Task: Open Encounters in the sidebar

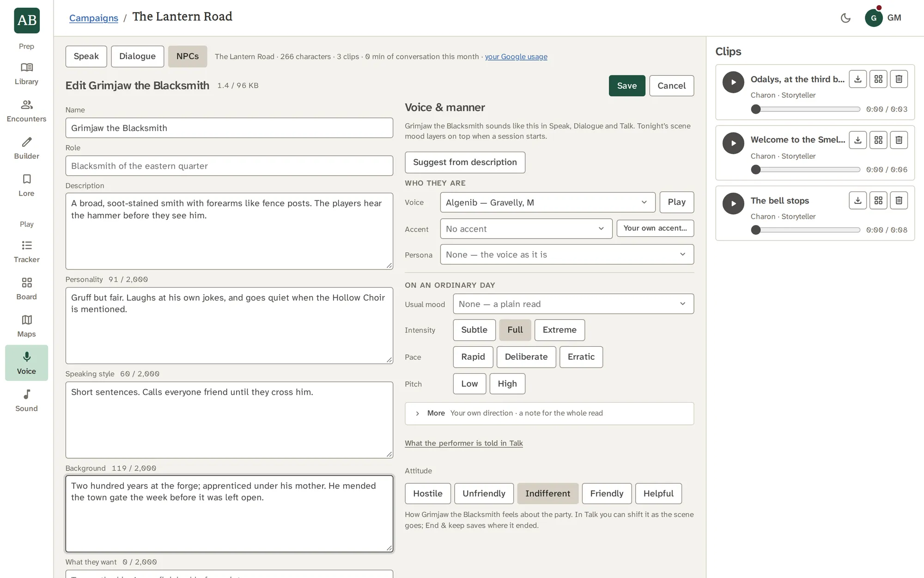Action: tap(26, 111)
